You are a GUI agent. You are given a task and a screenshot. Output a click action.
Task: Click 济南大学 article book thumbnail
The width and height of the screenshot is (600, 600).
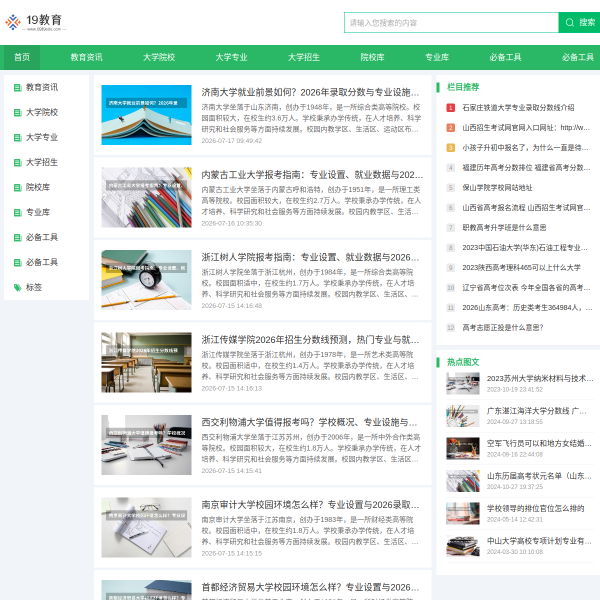pyautogui.click(x=146, y=115)
